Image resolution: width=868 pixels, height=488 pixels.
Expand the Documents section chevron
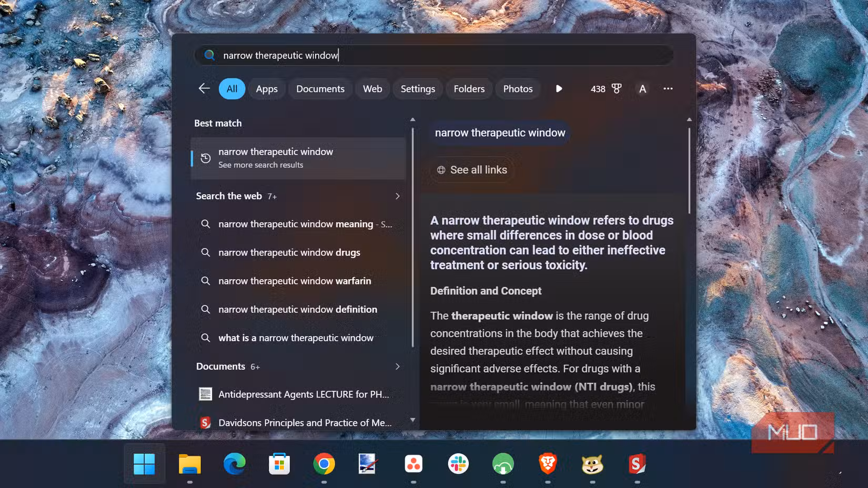point(398,367)
